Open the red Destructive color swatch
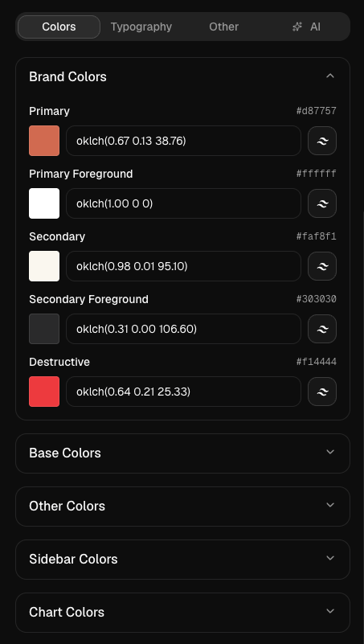This screenshot has height=644, width=364. click(44, 392)
